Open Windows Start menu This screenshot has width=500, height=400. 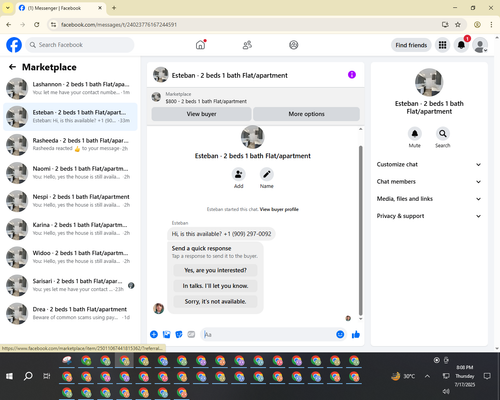tap(9, 376)
